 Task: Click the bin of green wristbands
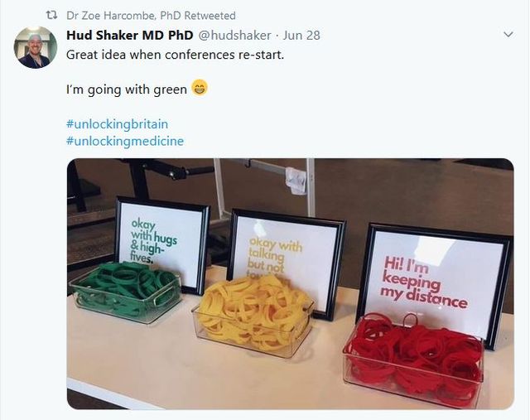tap(125, 291)
